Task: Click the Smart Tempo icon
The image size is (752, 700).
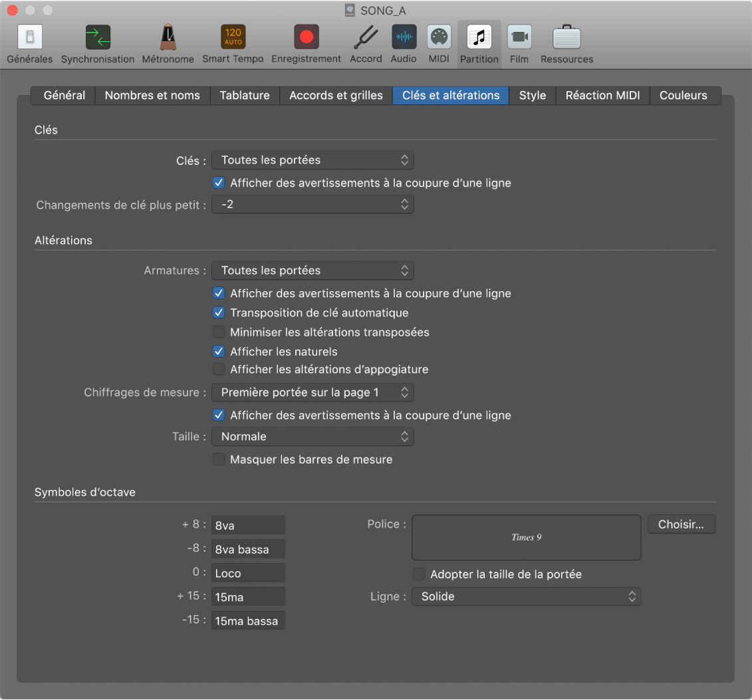Action: [233, 37]
